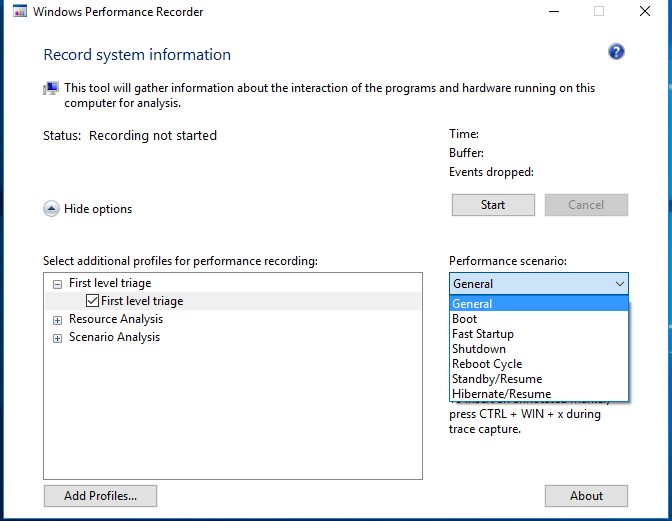Select the Boot scenario option
This screenshot has width=672, height=521.
[539, 319]
